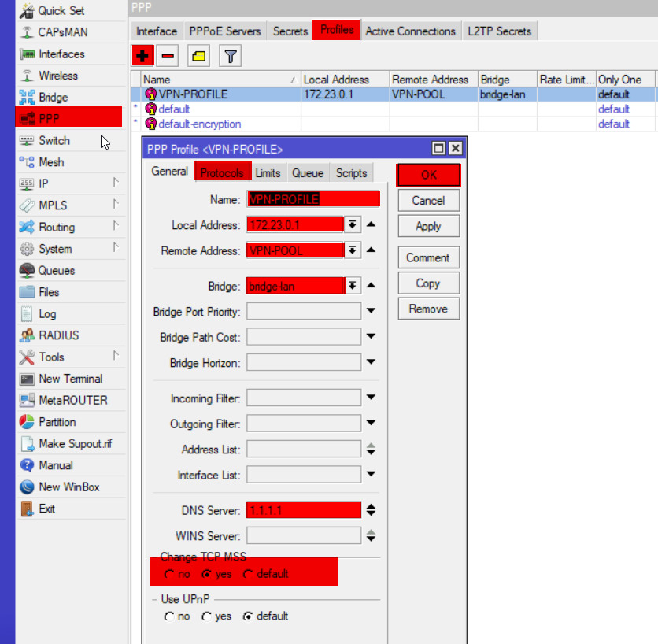
Task: Open the filter funnel icon
Action: [230, 56]
